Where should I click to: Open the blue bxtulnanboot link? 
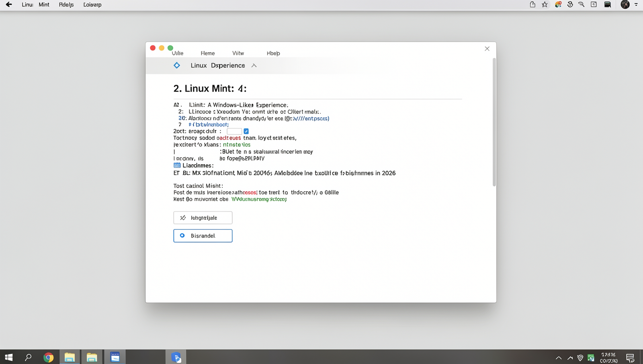click(209, 125)
